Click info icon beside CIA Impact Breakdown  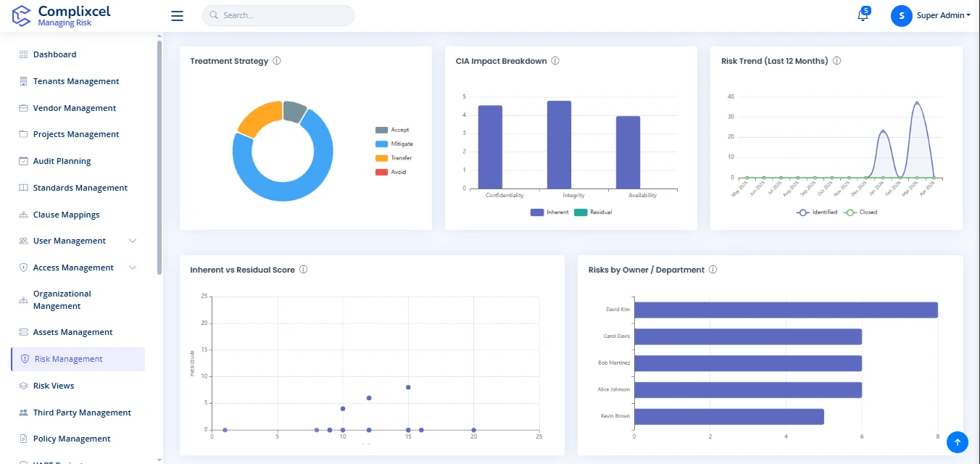(x=555, y=61)
